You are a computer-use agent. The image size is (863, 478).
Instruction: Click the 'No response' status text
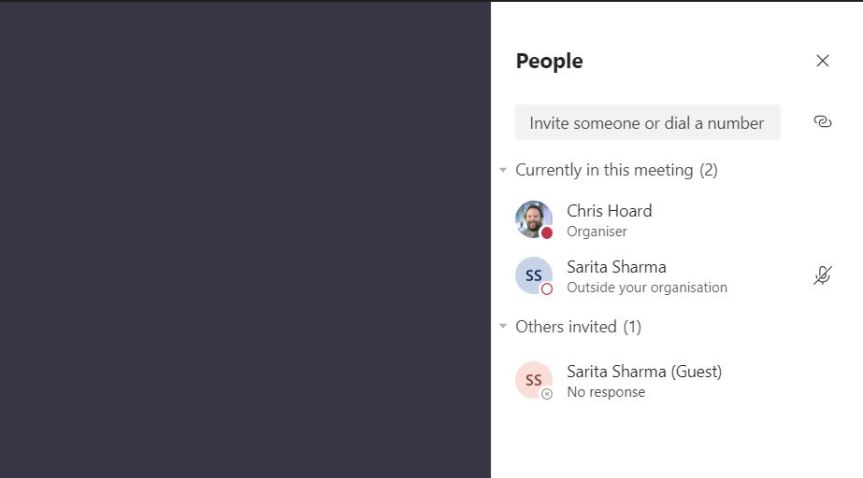pos(606,392)
